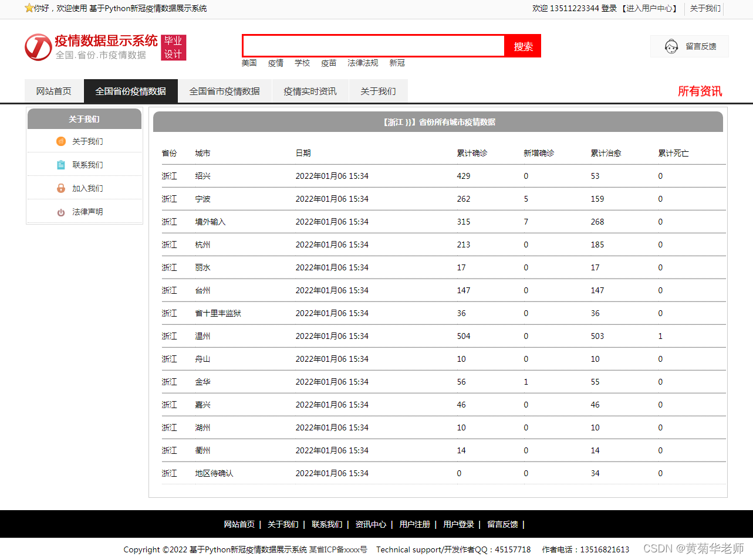Image resolution: width=753 pixels, height=560 pixels.
Task: Click the lock icon beside 加入我们
Action: pos(61,188)
